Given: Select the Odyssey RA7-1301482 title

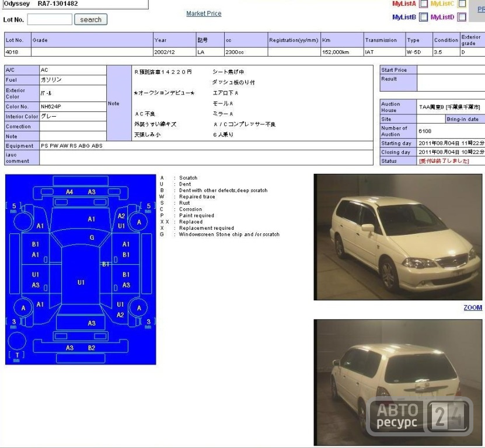Looking at the screenshot, I should pyautogui.click(x=40, y=3).
